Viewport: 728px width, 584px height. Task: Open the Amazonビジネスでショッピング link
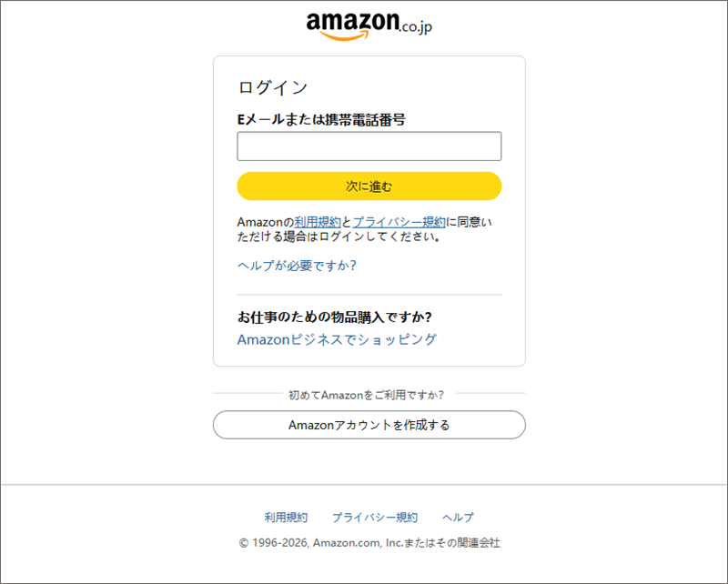tap(337, 339)
